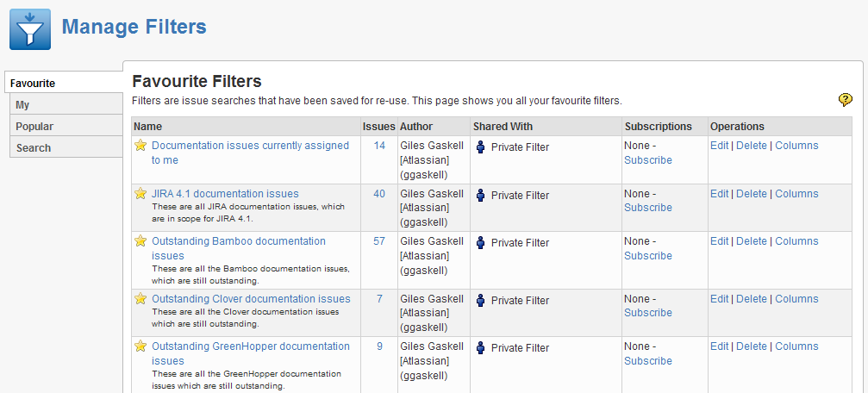The height and width of the screenshot is (393, 868).
Task: Open the 57 issues count link
Action: 379,241
